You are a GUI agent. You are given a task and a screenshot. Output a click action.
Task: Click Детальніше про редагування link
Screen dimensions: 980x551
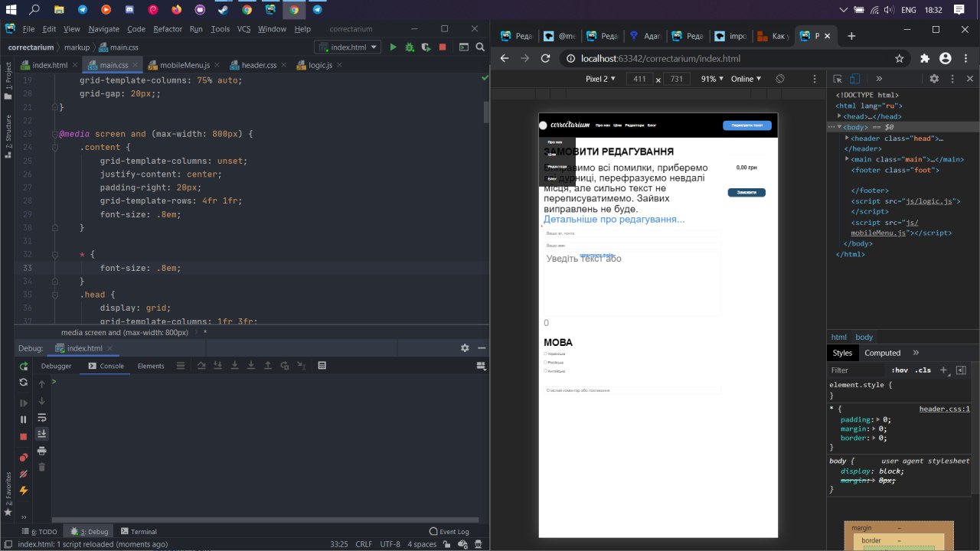tap(614, 220)
